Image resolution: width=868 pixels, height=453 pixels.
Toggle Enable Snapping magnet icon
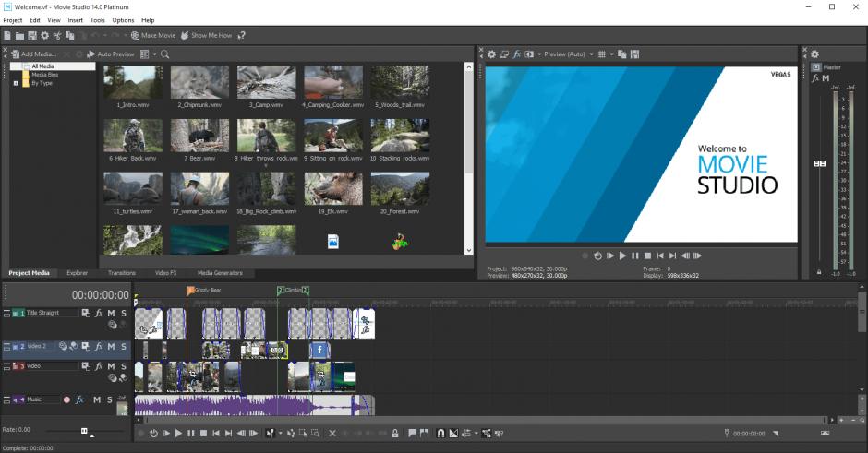[x=440, y=434]
